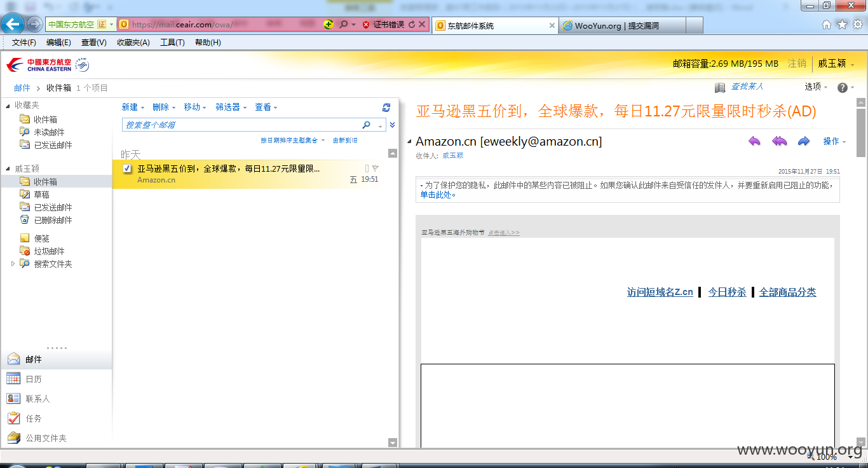Expand the 搜索文件夹 tree node
Viewport: 868px width, 468px height.
coord(13,263)
